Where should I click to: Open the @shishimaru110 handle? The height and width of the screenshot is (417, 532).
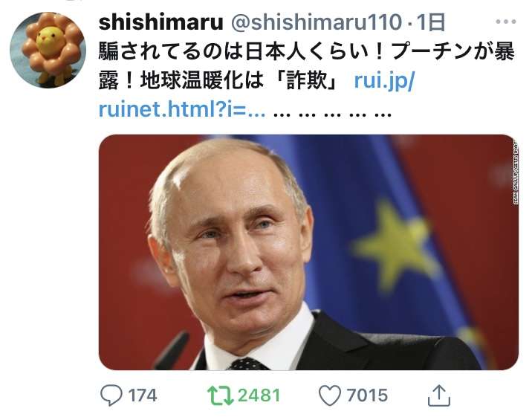(x=317, y=22)
